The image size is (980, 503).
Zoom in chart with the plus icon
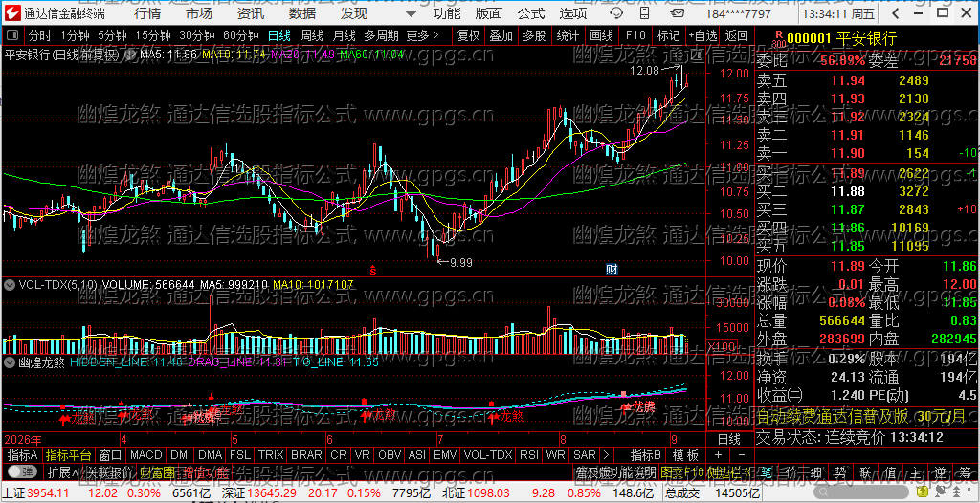pyautogui.click(x=718, y=453)
